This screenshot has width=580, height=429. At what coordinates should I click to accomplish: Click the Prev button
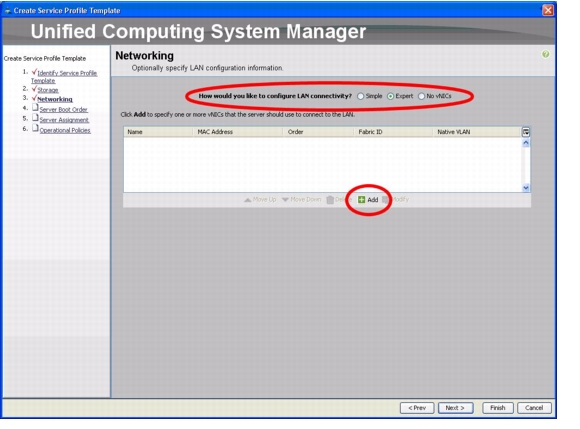pyautogui.click(x=417, y=408)
